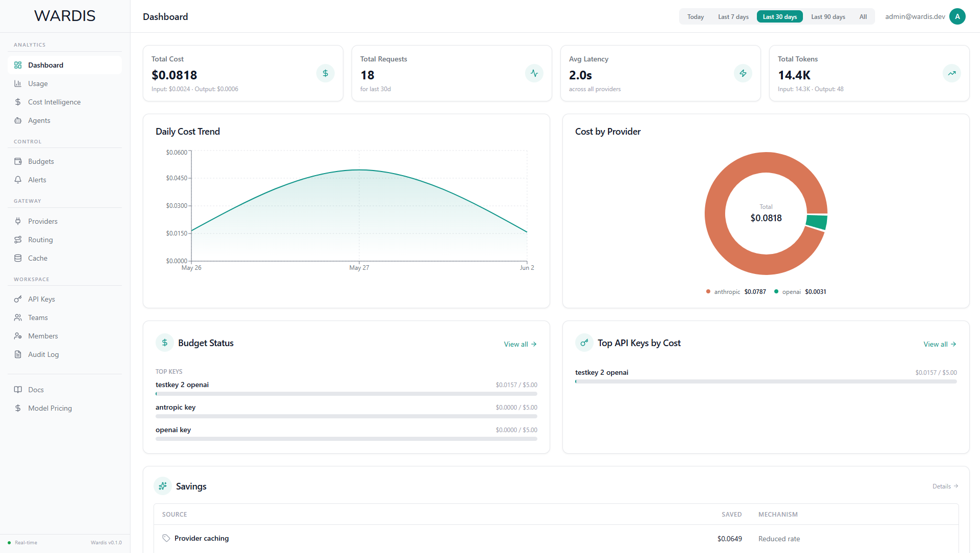This screenshot has width=980, height=553.
Task: Select the Last 30 days range
Action: 780,17
